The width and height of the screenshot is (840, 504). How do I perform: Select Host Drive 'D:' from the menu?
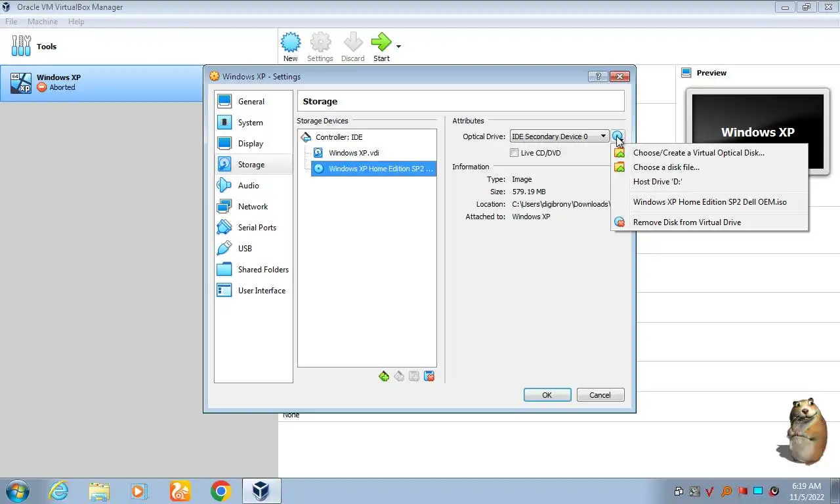[709, 182]
